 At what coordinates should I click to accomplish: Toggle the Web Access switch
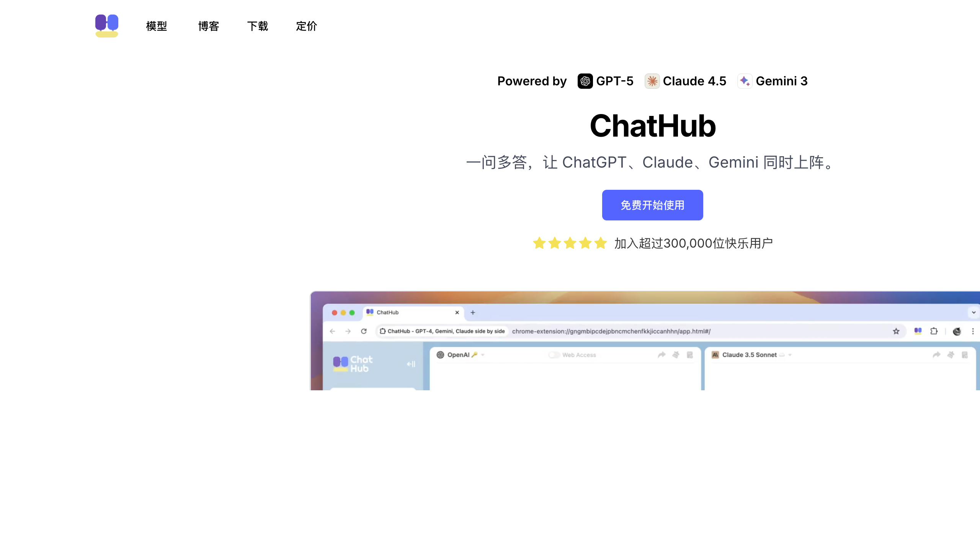click(554, 355)
